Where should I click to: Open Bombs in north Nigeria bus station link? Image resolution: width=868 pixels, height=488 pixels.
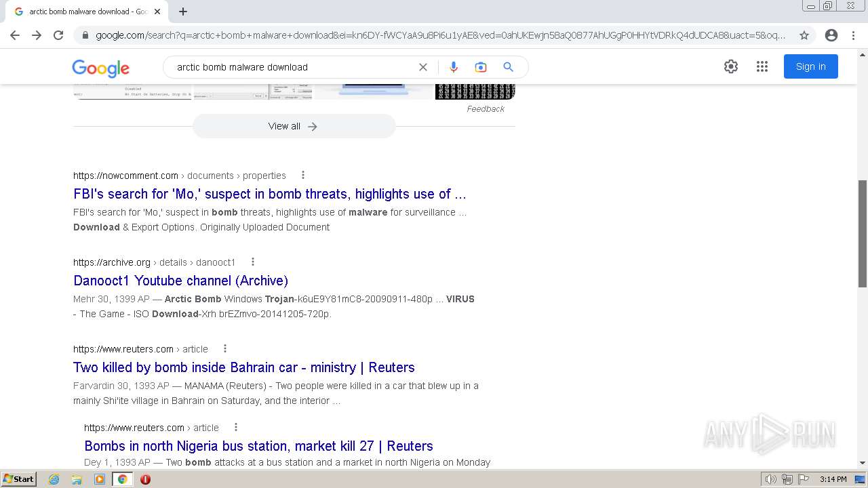point(258,446)
